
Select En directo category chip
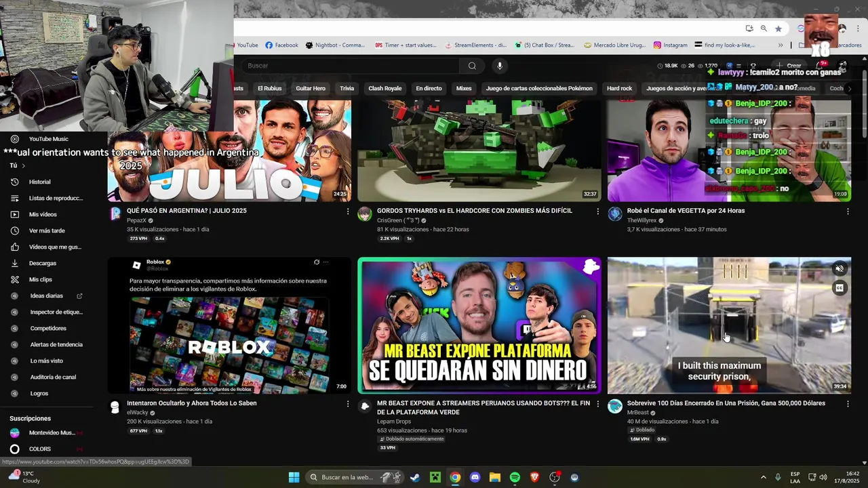429,89
